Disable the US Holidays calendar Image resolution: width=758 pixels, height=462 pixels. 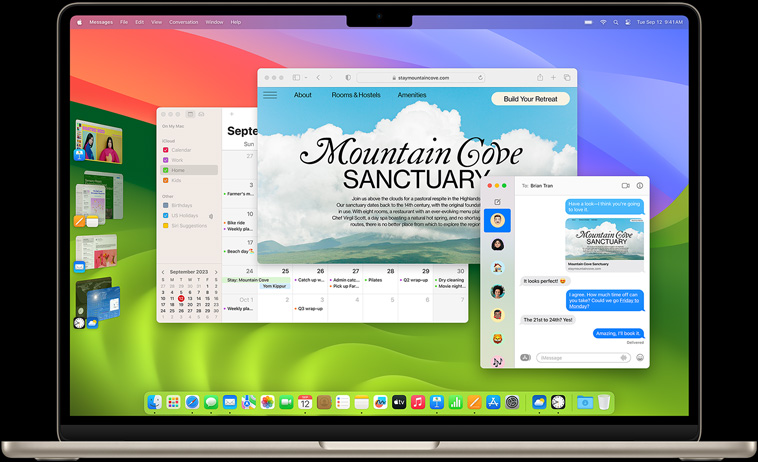coord(166,215)
